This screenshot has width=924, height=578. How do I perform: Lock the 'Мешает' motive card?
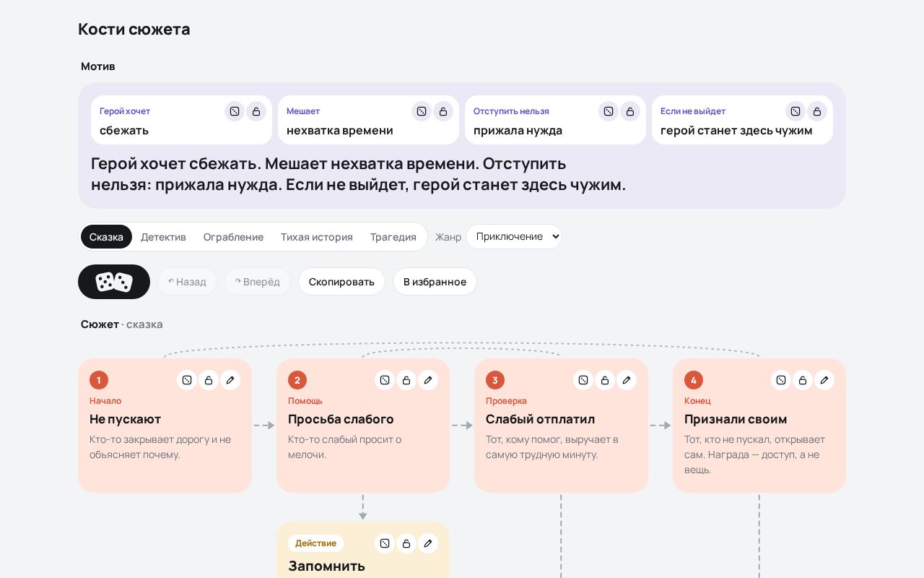[x=443, y=111]
